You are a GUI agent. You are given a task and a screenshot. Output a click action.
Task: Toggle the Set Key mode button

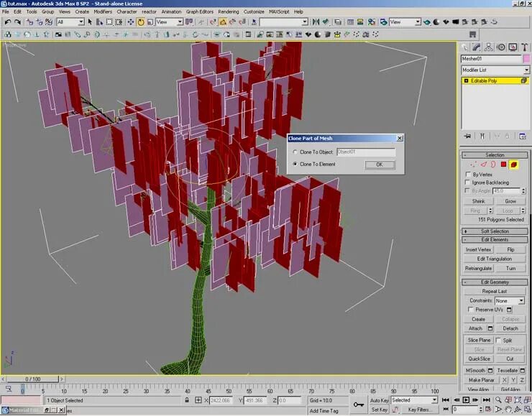coord(379,410)
